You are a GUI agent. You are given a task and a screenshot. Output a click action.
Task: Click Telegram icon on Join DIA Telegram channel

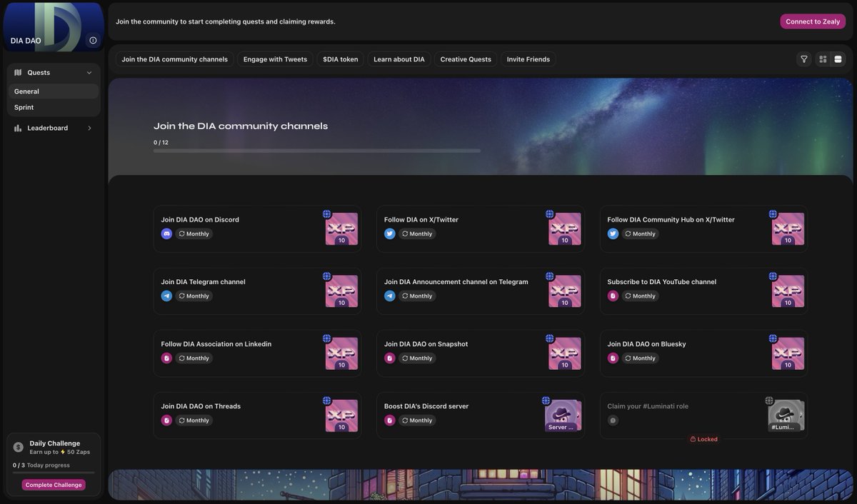coord(166,296)
